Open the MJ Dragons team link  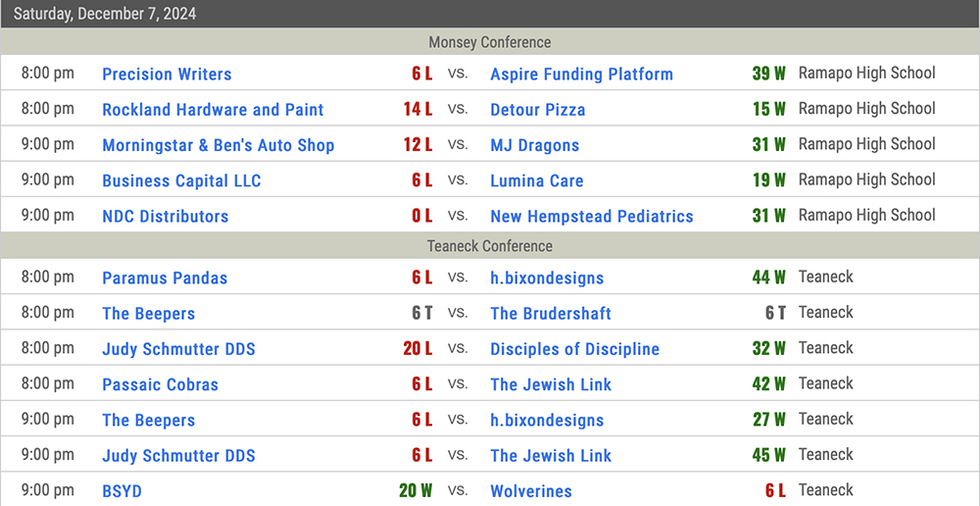click(x=534, y=145)
